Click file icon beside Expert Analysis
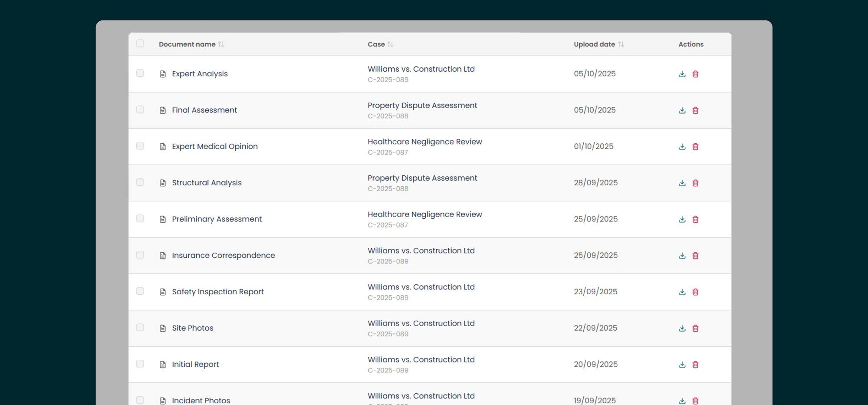The height and width of the screenshot is (405, 868). [x=163, y=74]
